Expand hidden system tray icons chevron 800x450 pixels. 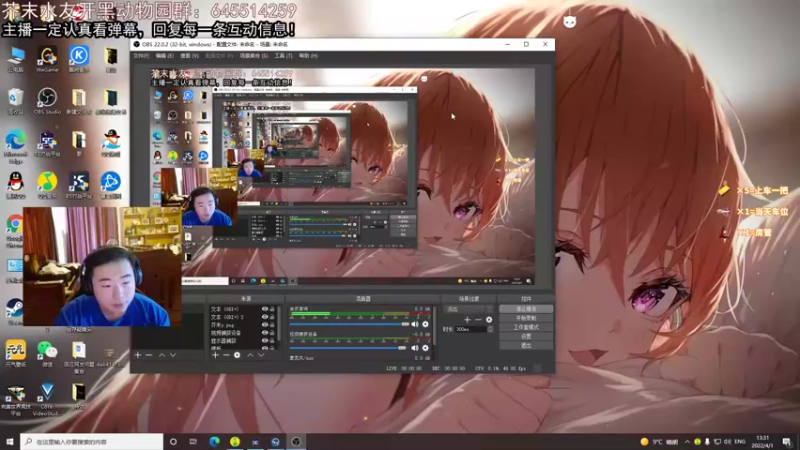pyautogui.click(x=687, y=442)
